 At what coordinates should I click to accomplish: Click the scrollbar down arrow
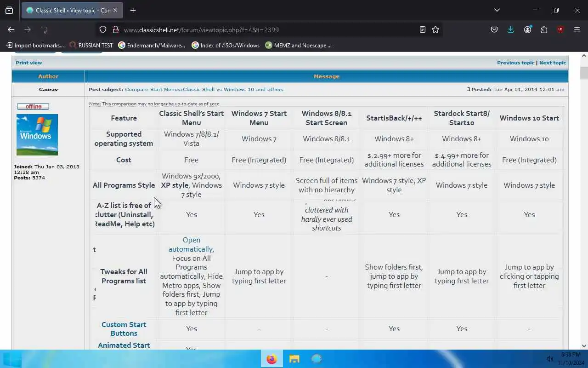(584, 346)
